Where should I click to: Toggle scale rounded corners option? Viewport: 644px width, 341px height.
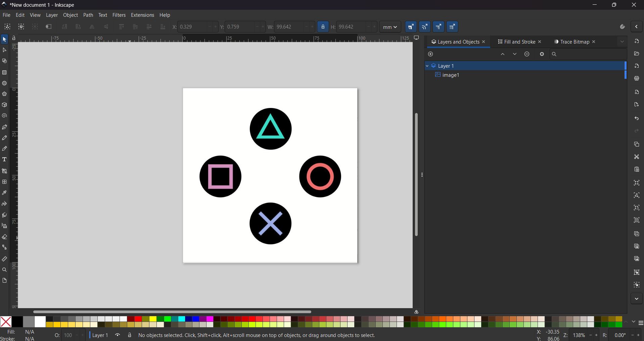pos(425,27)
